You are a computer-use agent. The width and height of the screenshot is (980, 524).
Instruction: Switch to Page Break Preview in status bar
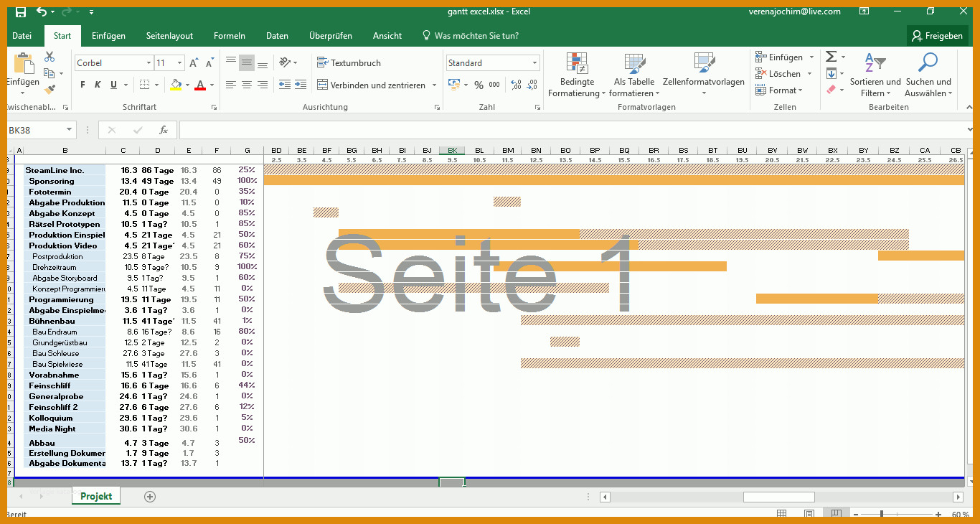[x=836, y=514]
